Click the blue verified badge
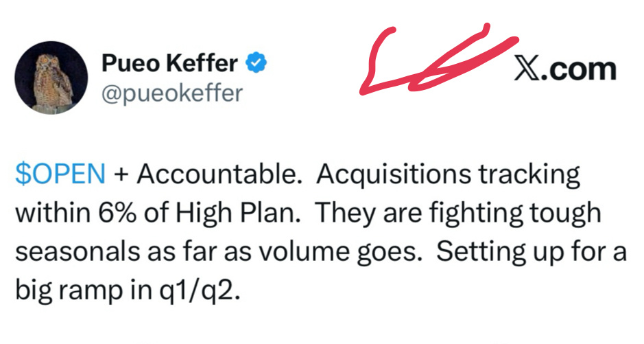 (x=256, y=63)
